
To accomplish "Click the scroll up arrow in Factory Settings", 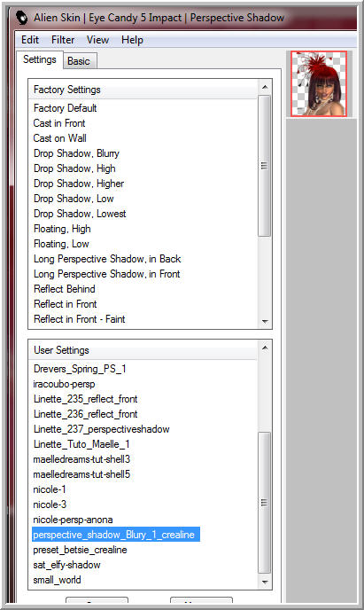I will tap(265, 87).
